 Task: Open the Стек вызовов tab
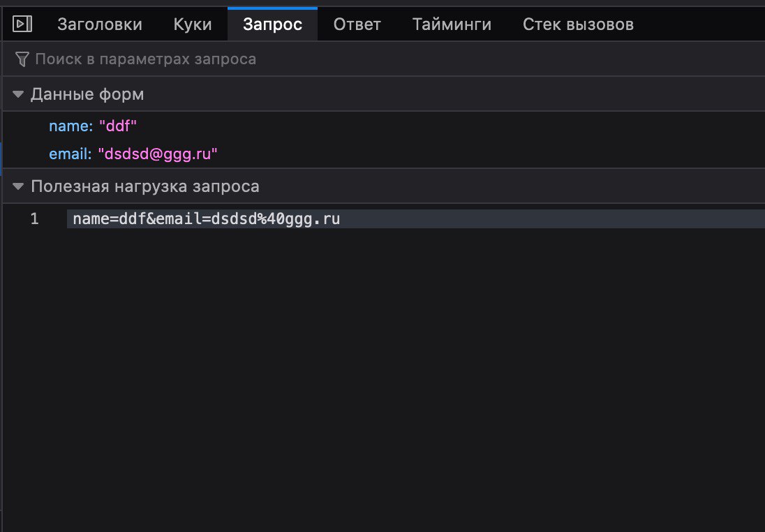(x=578, y=24)
